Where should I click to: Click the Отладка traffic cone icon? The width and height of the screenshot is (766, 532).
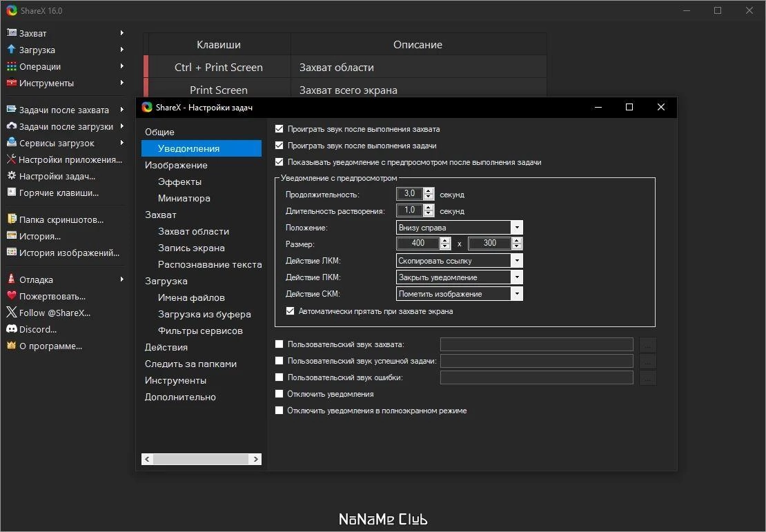pos(12,279)
